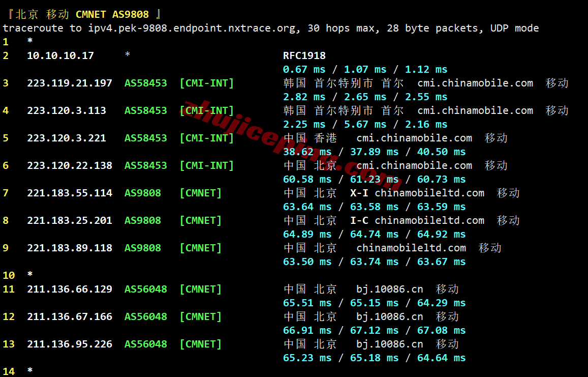The height and width of the screenshot is (377, 588).
Task: Select the AS9808 text on hop 7
Action: [142, 193]
